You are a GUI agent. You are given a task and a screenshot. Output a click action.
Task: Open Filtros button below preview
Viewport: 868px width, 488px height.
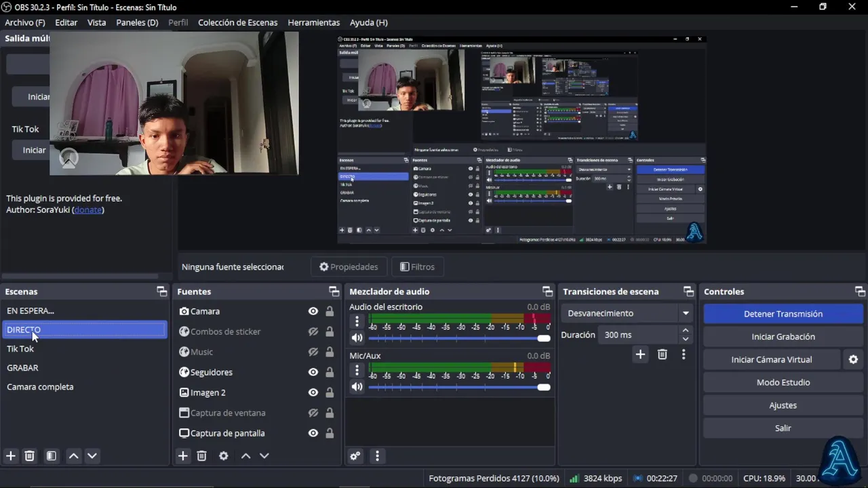point(418,267)
